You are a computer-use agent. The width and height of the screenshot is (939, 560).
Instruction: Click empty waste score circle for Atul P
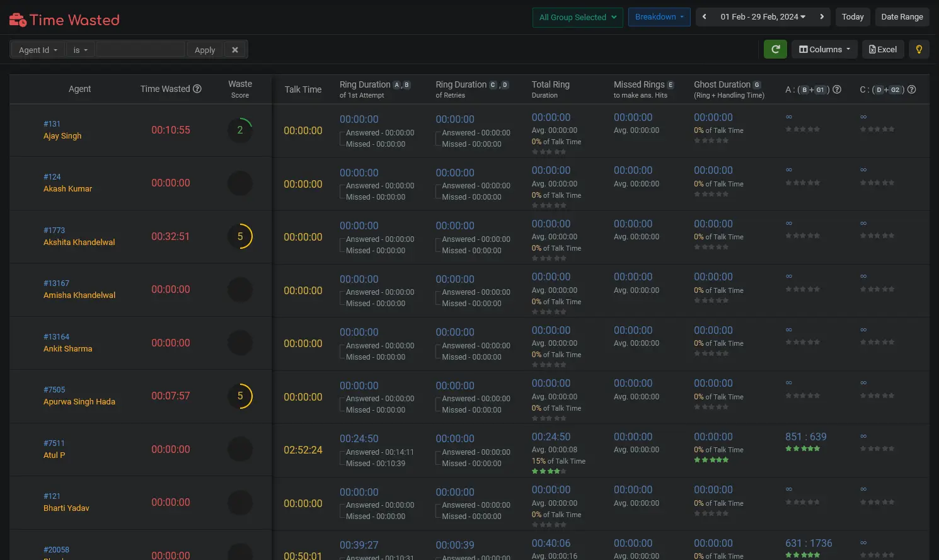point(240,450)
